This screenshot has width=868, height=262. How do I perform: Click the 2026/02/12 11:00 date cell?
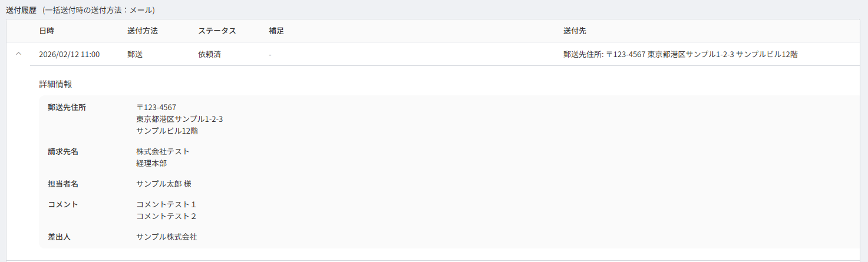pos(69,54)
